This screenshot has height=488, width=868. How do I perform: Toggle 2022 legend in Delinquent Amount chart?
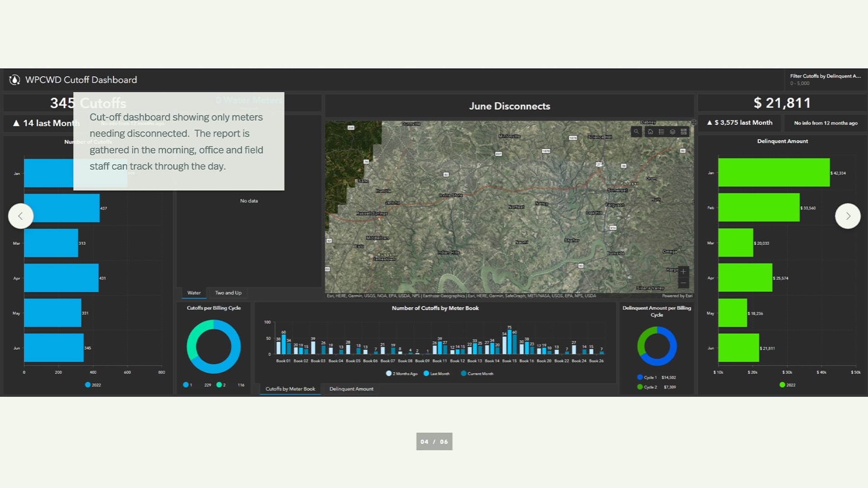tap(788, 385)
